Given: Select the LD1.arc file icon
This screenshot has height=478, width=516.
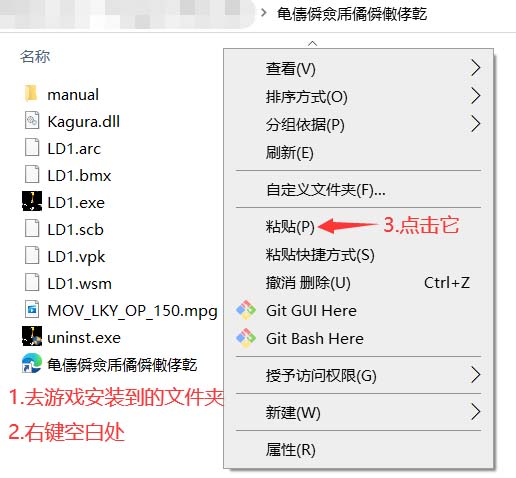Looking at the screenshot, I should point(32,148).
